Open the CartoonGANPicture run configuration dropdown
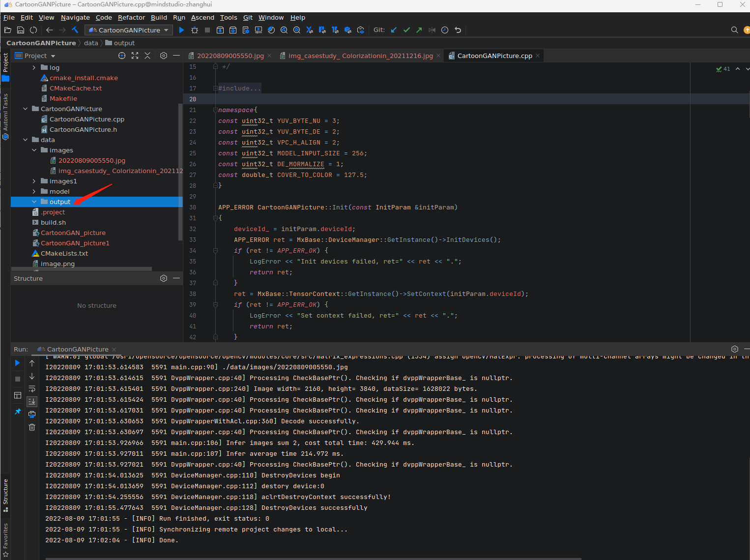The image size is (750, 560). coord(129,30)
